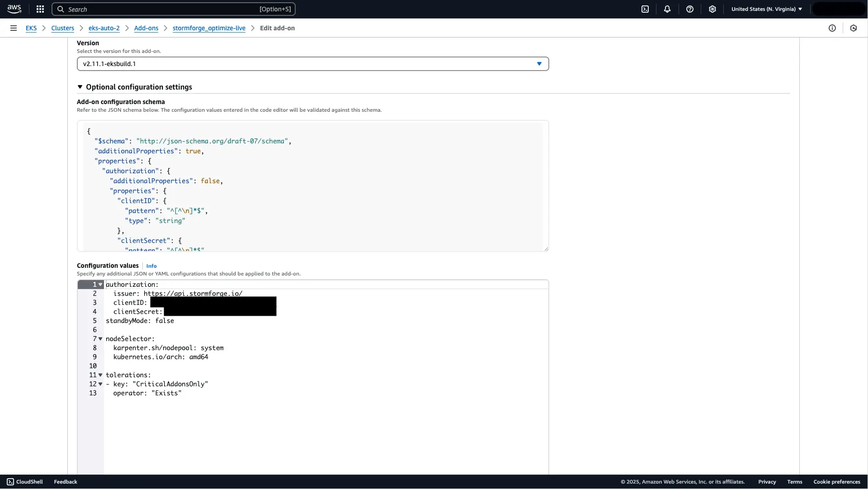
Task: Click the Info link next to Configuration values
Action: 151,266
